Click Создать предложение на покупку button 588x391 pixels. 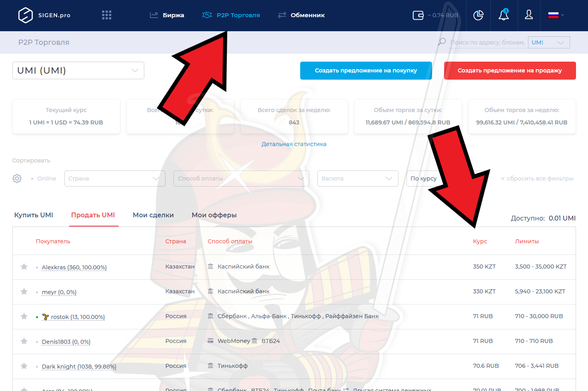point(366,70)
